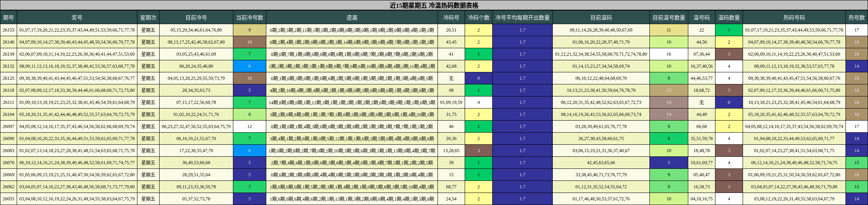The width and height of the screenshot is (868, 205).
Task: Click warm count 16 in row 26139
Action: click(x=669, y=54)
